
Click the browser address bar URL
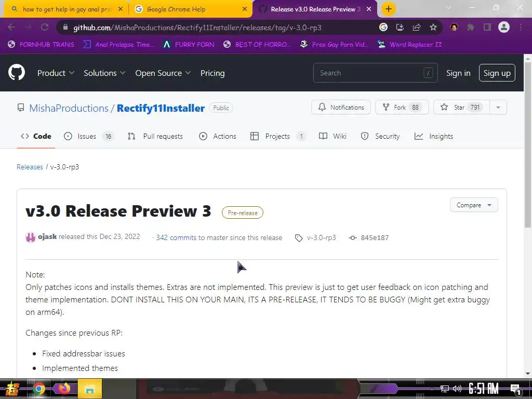[x=197, y=28]
